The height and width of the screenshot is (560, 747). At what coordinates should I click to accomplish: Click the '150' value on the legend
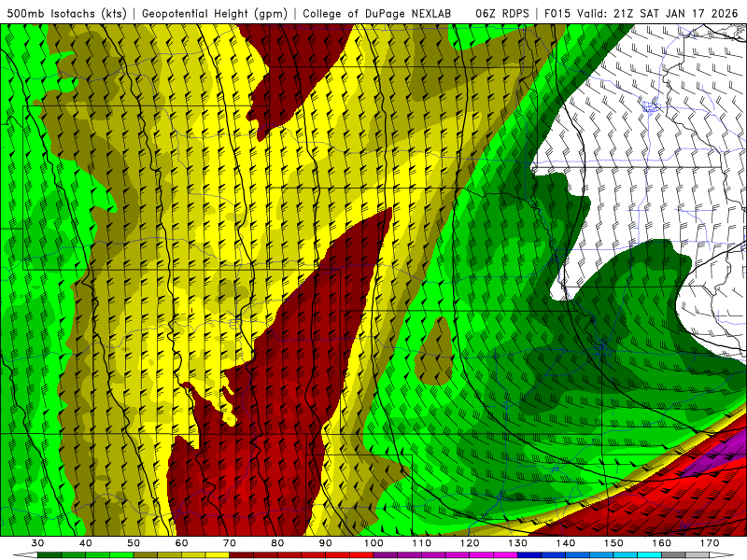click(614, 543)
